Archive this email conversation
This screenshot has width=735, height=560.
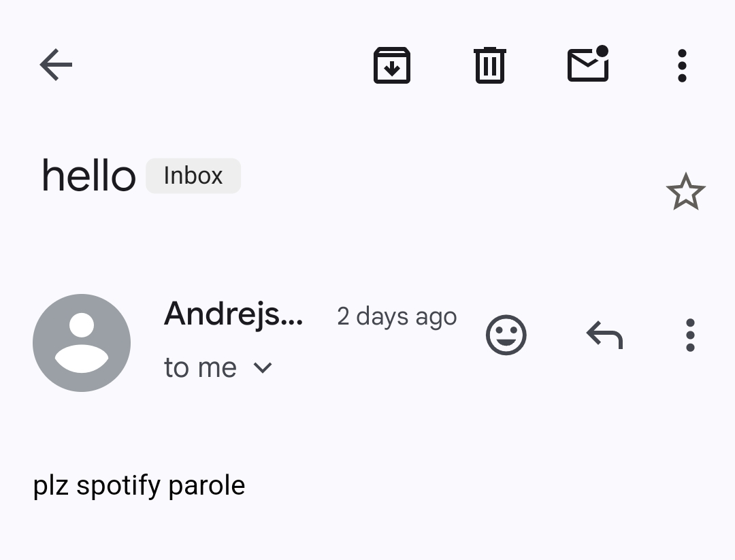tap(392, 65)
